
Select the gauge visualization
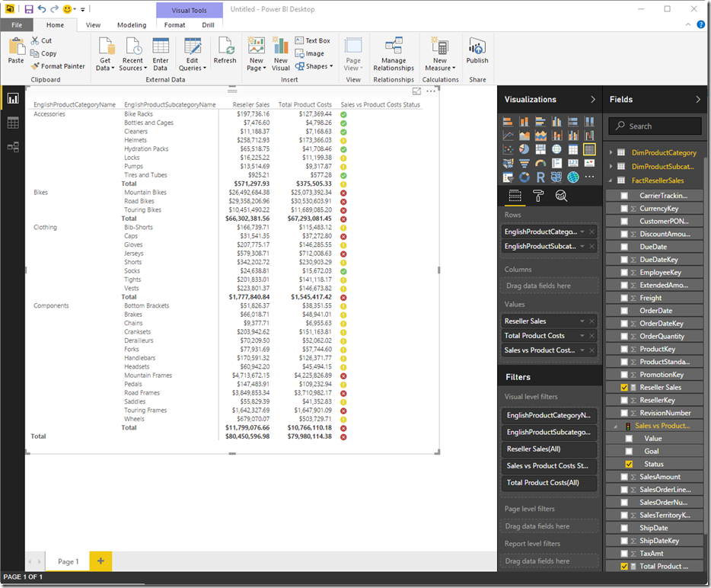pos(540,163)
